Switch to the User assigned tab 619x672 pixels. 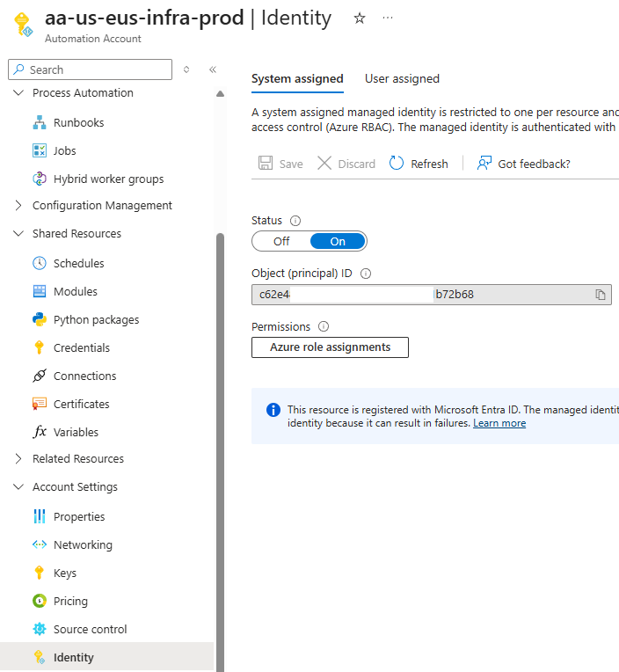pos(402,78)
